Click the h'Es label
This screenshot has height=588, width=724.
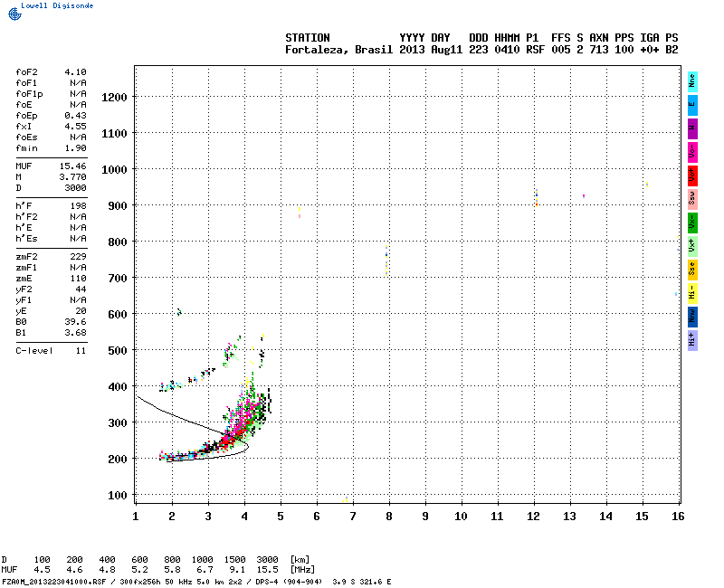click(27, 239)
